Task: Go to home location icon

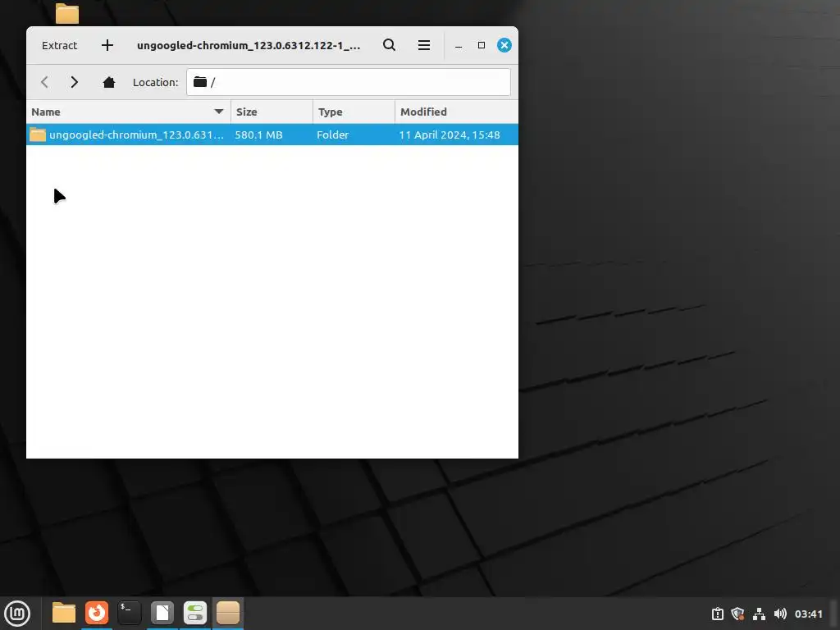Action: 109,82
